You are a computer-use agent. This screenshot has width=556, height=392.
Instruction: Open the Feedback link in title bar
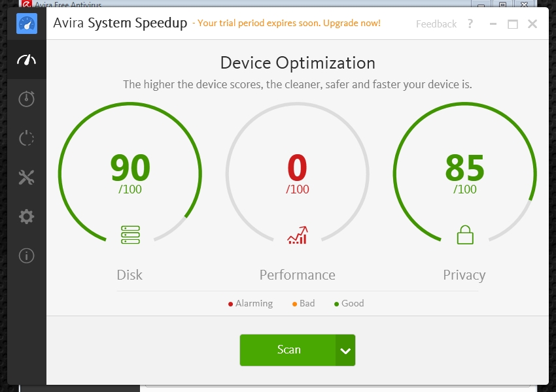(436, 24)
